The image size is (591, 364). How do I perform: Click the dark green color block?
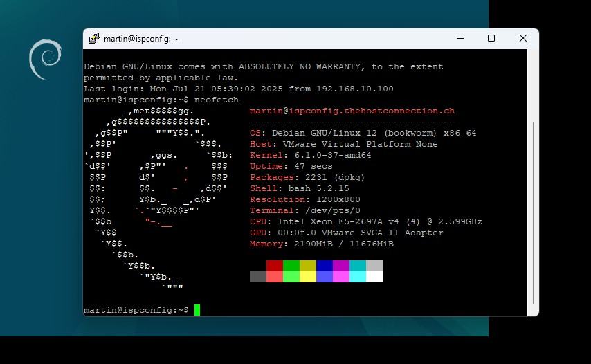click(291, 266)
